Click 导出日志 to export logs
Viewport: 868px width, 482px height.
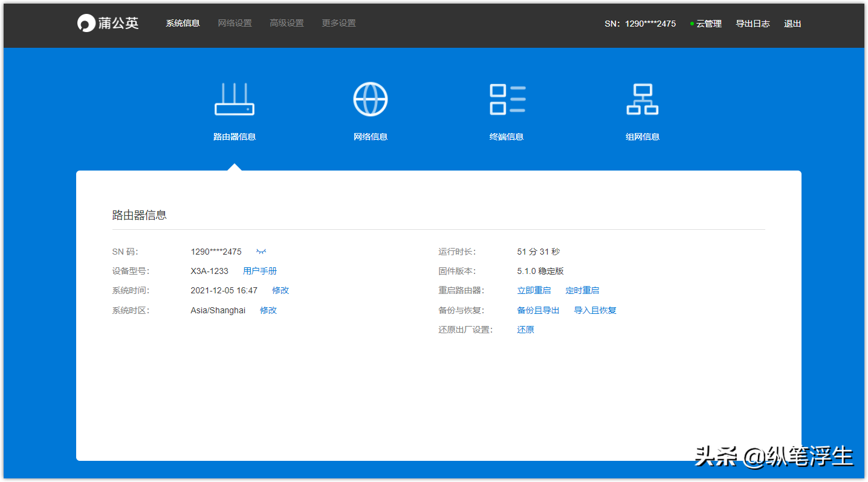[x=753, y=24]
